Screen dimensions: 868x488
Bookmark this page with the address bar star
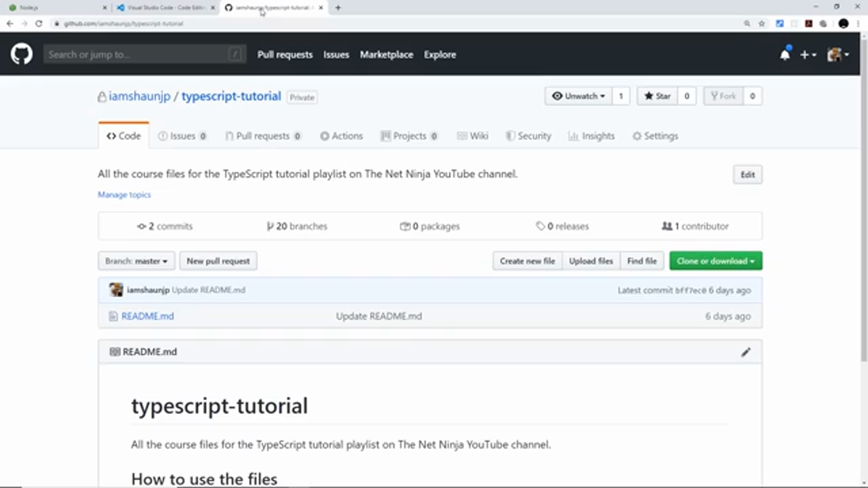pos(762,23)
